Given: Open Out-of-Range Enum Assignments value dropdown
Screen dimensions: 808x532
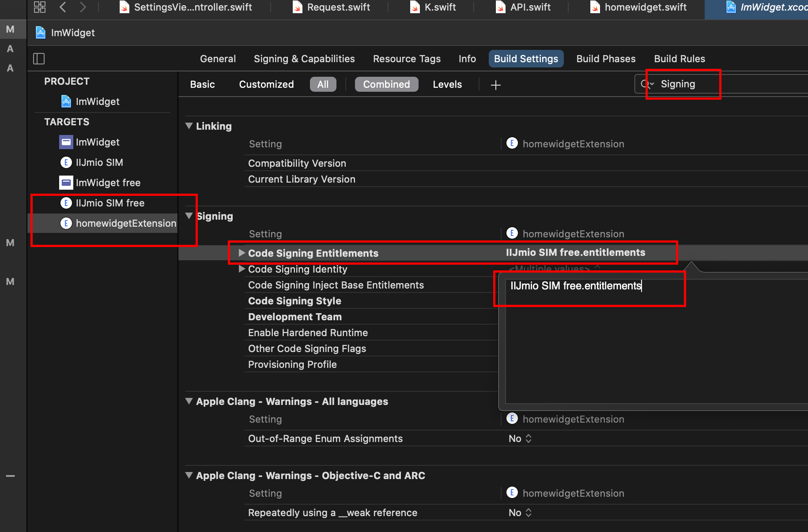Looking at the screenshot, I should (x=520, y=438).
